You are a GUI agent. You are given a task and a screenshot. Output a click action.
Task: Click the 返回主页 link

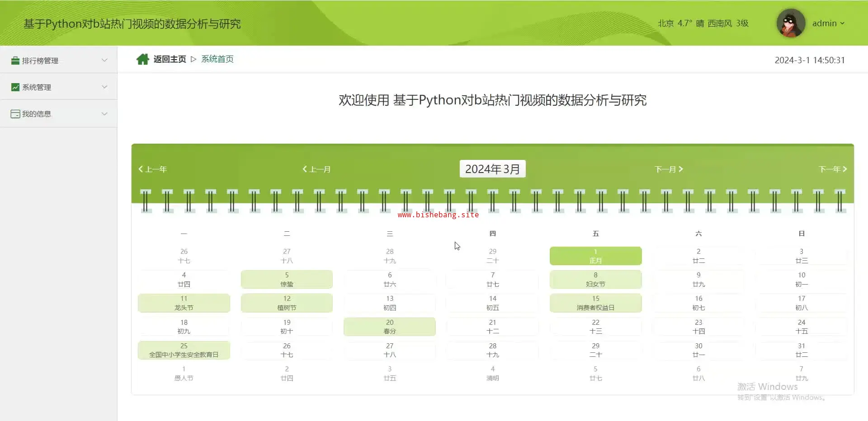click(170, 59)
